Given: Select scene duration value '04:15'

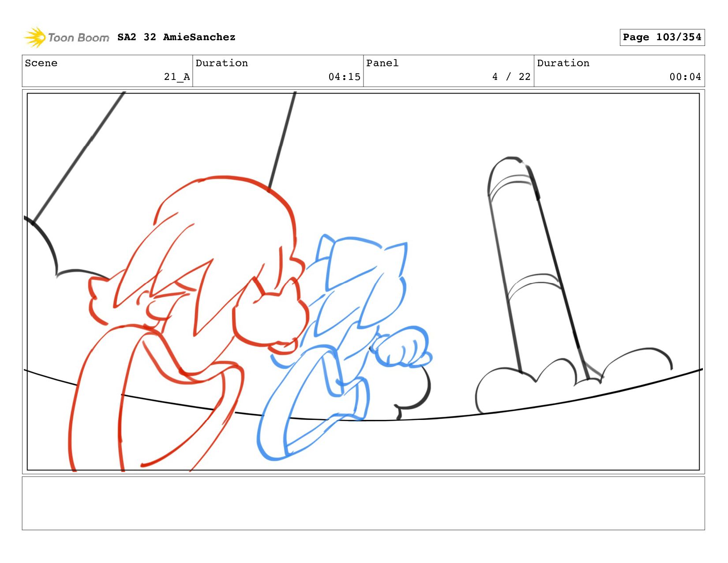Looking at the screenshot, I should (x=345, y=77).
